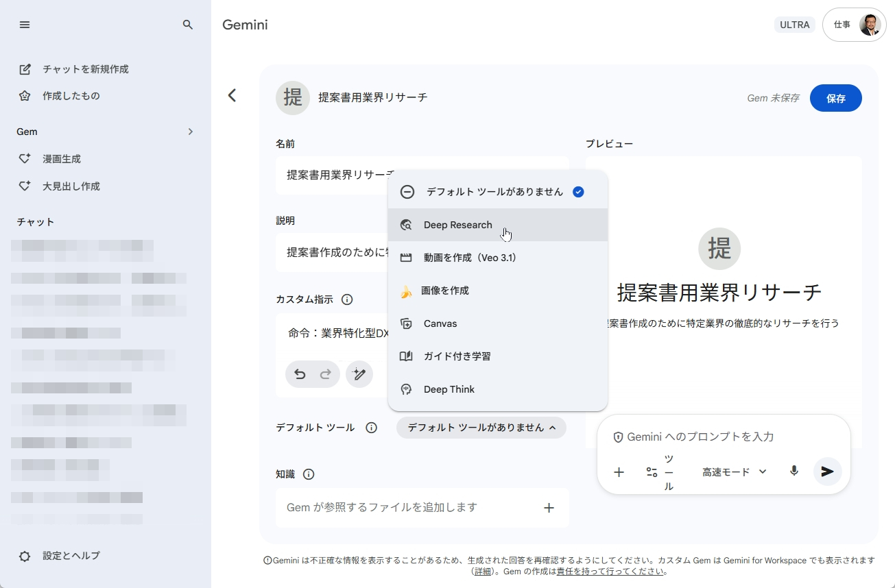Click the search magnifier icon in sidebar
This screenshot has width=895, height=588.
[x=188, y=25]
